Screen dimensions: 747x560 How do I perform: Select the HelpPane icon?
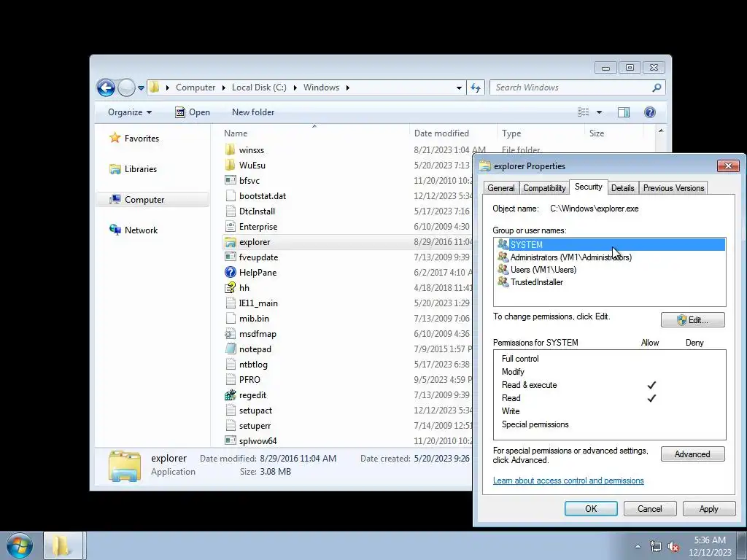coord(230,273)
